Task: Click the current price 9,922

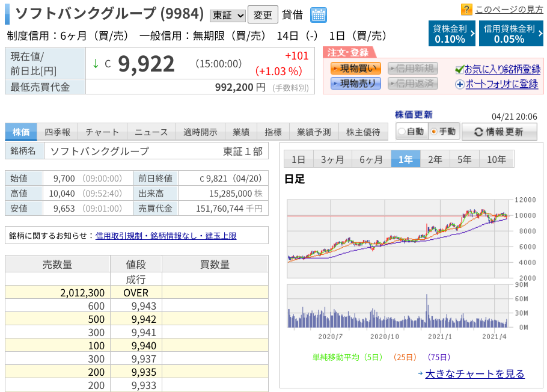Action: click(146, 64)
